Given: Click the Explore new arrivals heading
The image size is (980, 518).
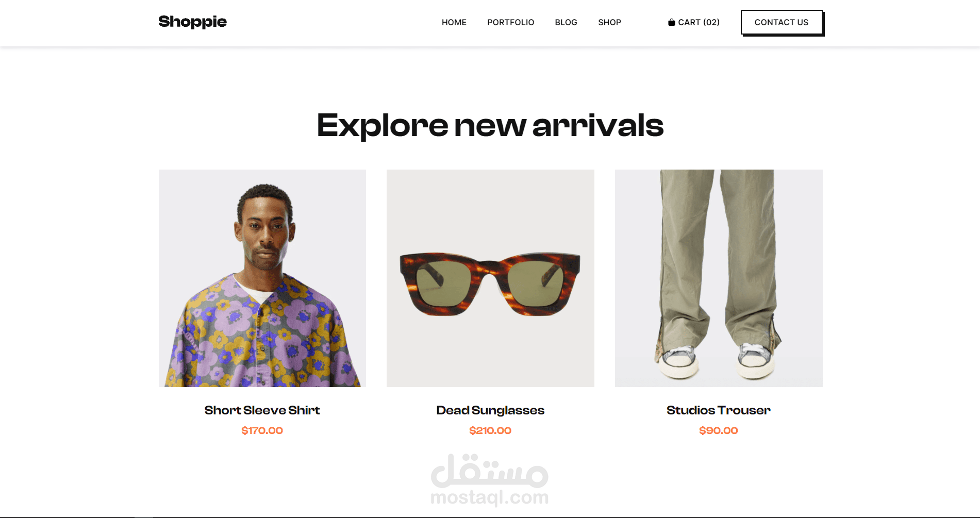Looking at the screenshot, I should point(490,125).
